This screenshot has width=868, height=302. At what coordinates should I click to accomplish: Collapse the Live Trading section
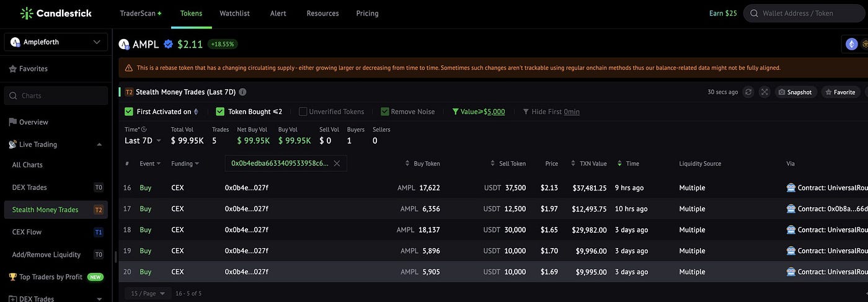pos(99,144)
